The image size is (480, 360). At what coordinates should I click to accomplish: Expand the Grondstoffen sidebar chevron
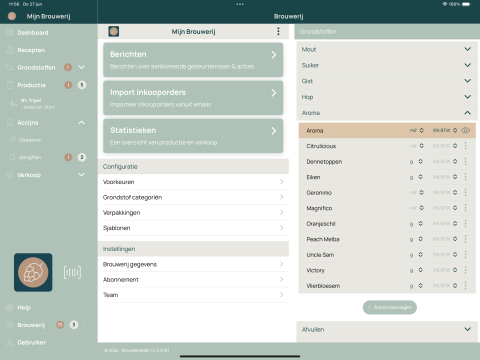[x=82, y=67]
